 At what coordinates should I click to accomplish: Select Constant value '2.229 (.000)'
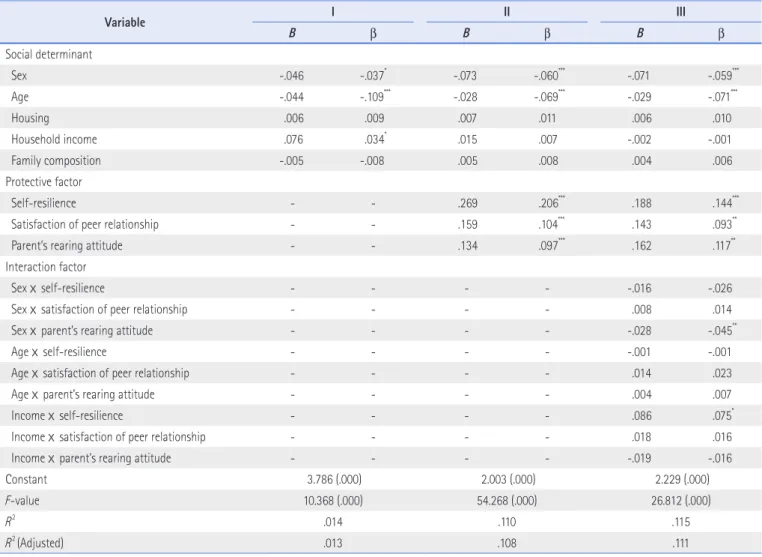point(682,480)
